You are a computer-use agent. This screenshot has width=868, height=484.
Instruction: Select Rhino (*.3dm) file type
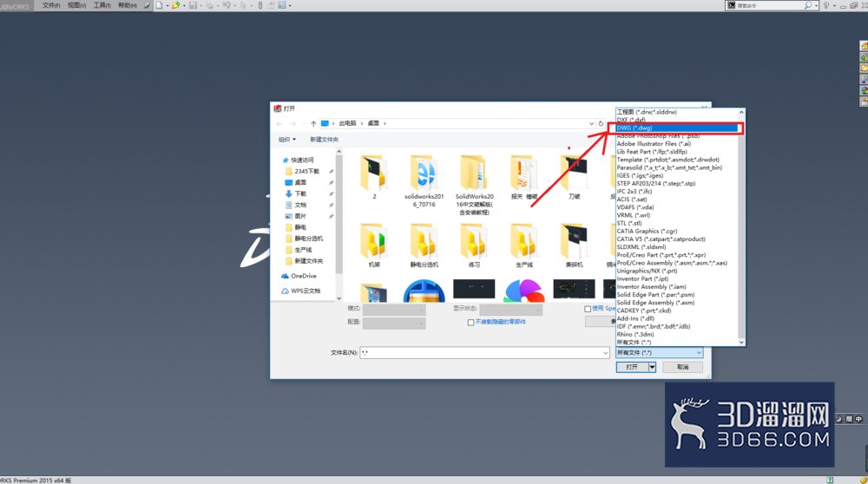pyautogui.click(x=676, y=335)
